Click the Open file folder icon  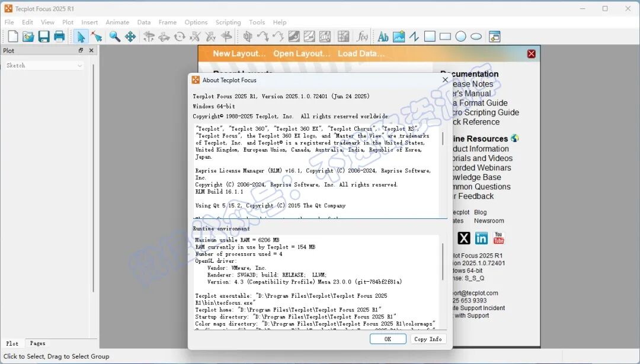pyautogui.click(x=28, y=37)
